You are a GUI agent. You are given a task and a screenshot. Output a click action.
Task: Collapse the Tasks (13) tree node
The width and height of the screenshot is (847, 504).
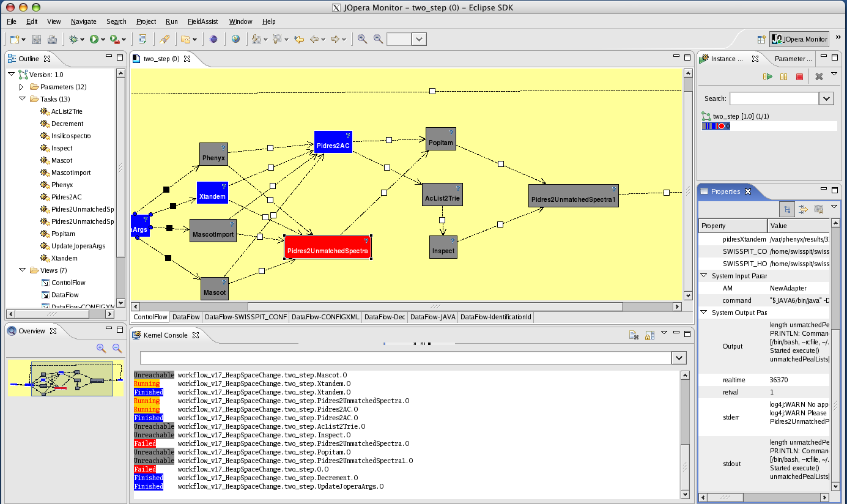21,99
